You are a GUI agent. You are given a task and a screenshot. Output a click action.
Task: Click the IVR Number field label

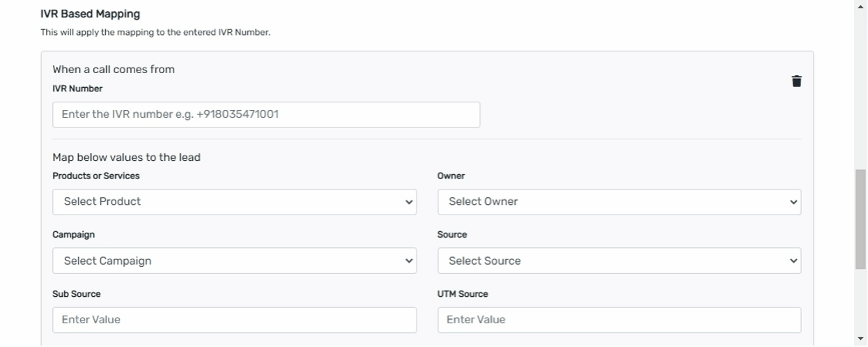(77, 88)
